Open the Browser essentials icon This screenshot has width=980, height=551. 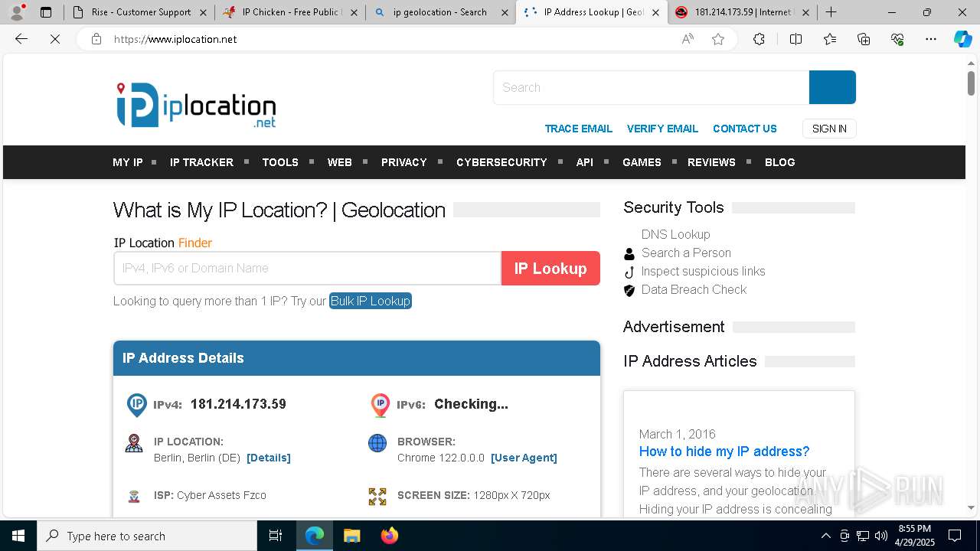897,39
